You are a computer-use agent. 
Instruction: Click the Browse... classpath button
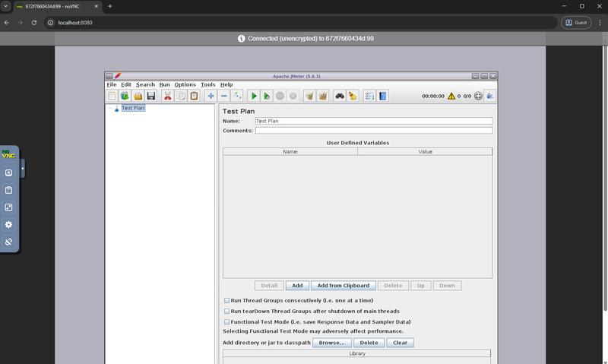332,343
